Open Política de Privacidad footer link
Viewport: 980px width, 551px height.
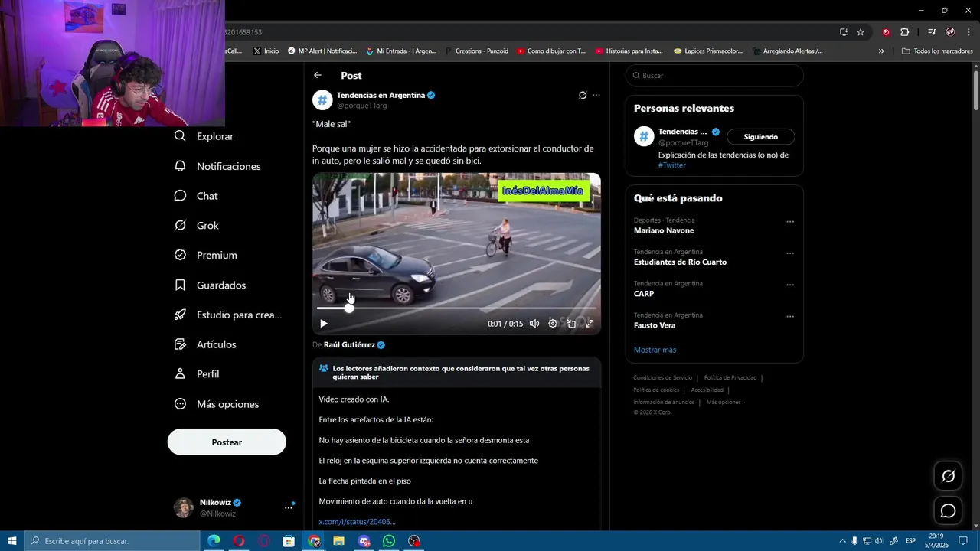[x=730, y=378]
